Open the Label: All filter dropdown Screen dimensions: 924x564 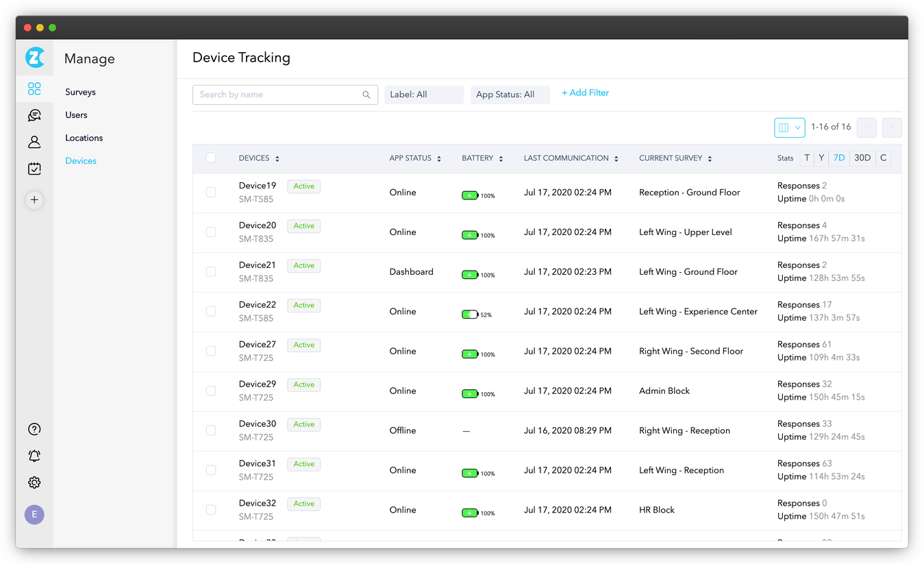coord(423,95)
